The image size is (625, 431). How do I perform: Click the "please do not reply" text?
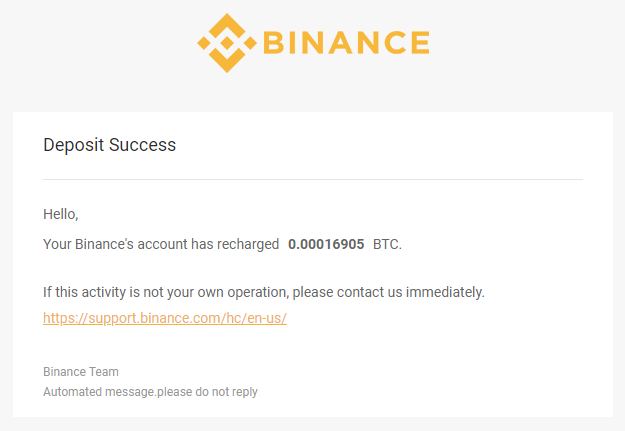207,392
